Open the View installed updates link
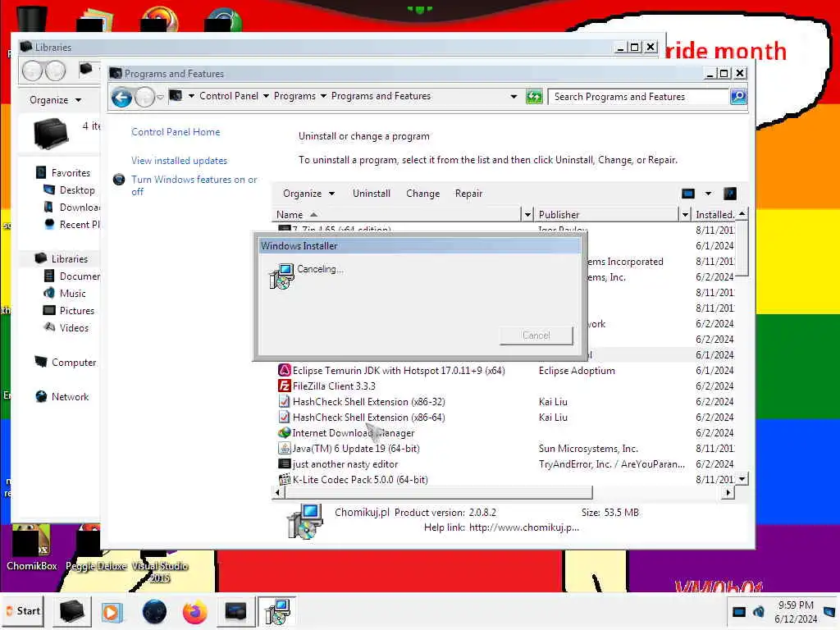The width and height of the screenshot is (840, 630). pyautogui.click(x=179, y=161)
